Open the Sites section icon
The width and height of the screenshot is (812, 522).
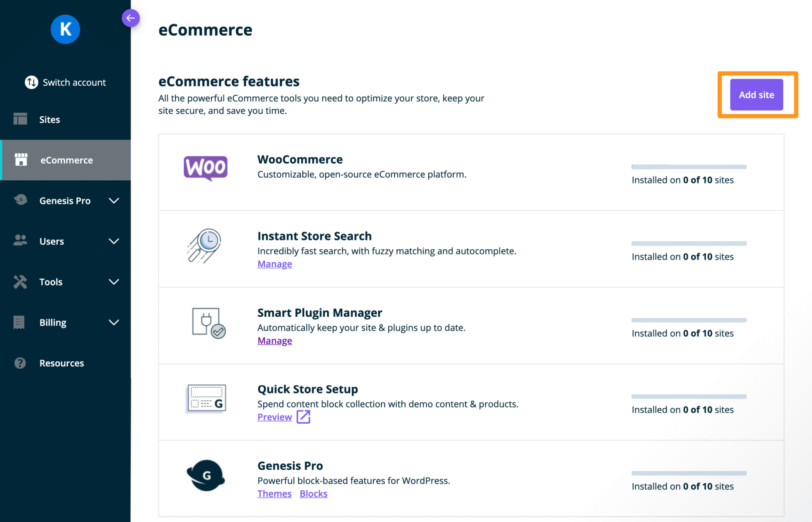pyautogui.click(x=20, y=119)
